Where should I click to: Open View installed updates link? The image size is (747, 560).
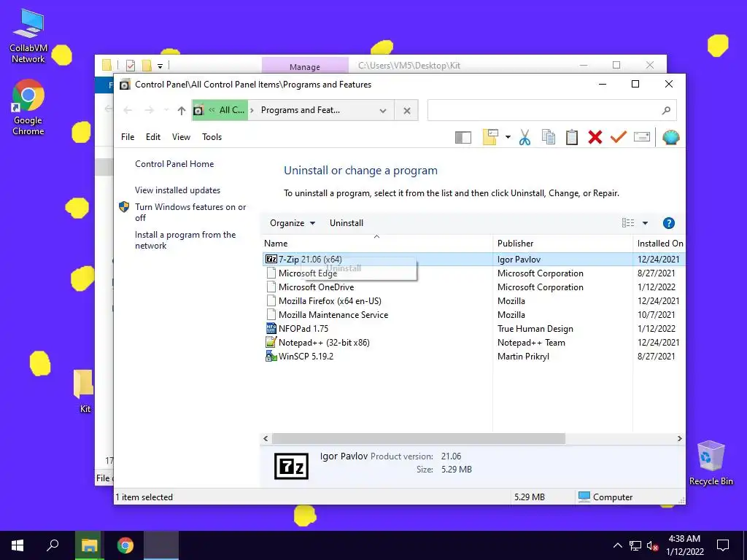tap(178, 190)
